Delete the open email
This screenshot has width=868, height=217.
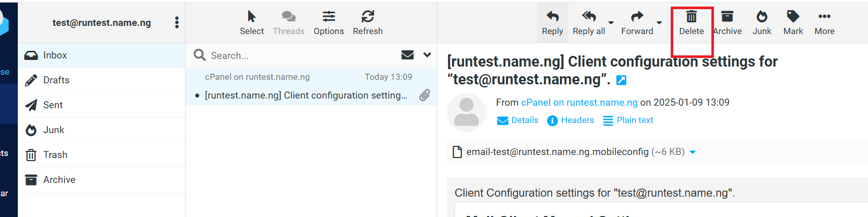(691, 23)
